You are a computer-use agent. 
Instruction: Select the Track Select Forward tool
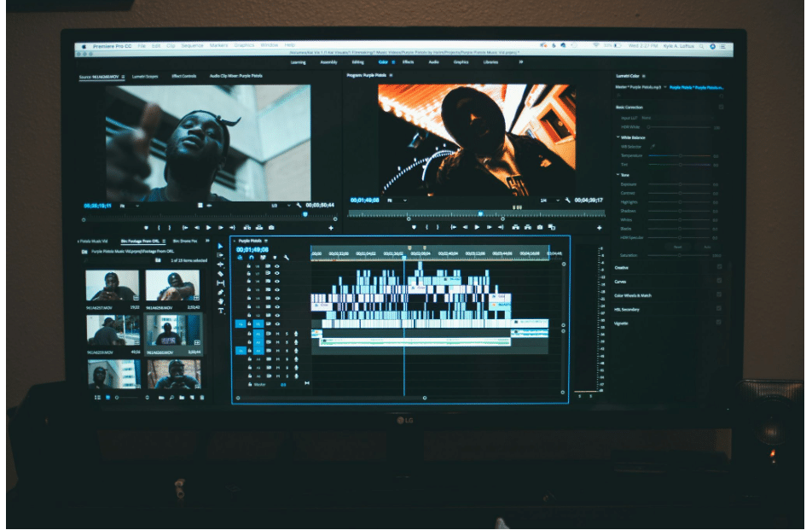pos(220,255)
